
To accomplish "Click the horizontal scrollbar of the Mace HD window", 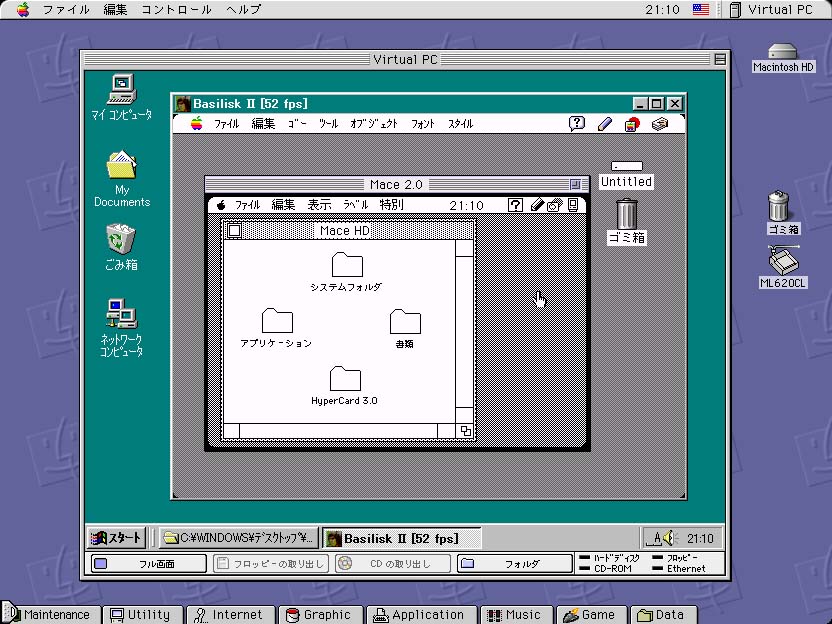I will [x=339, y=431].
